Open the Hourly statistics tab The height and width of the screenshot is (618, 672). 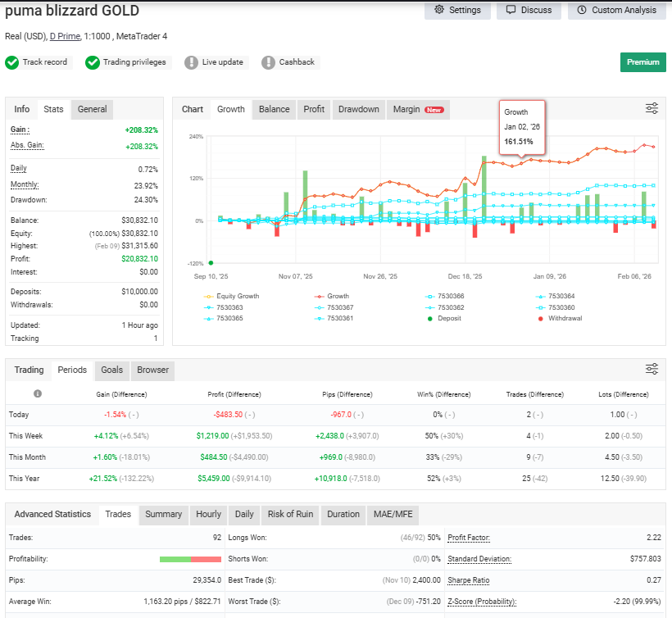click(208, 514)
